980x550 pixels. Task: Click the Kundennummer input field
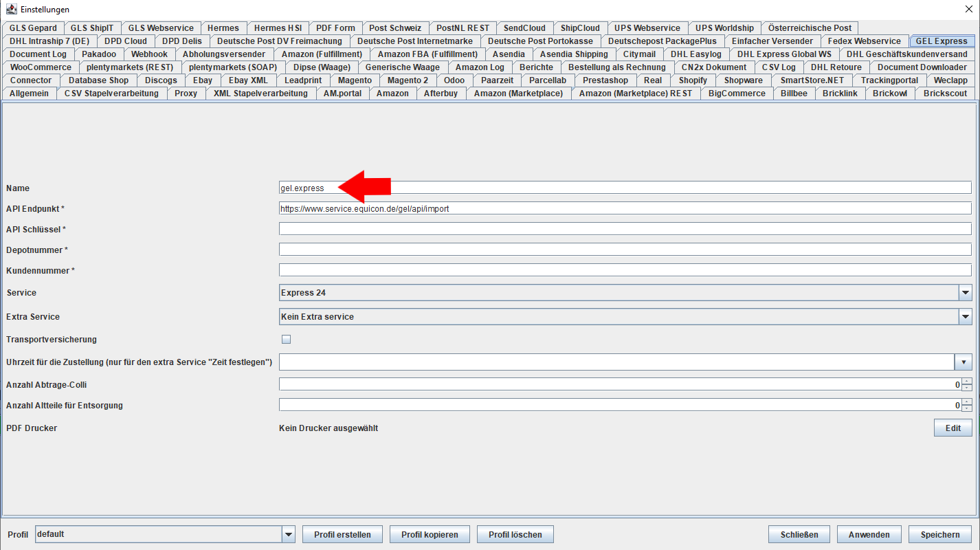(x=625, y=270)
